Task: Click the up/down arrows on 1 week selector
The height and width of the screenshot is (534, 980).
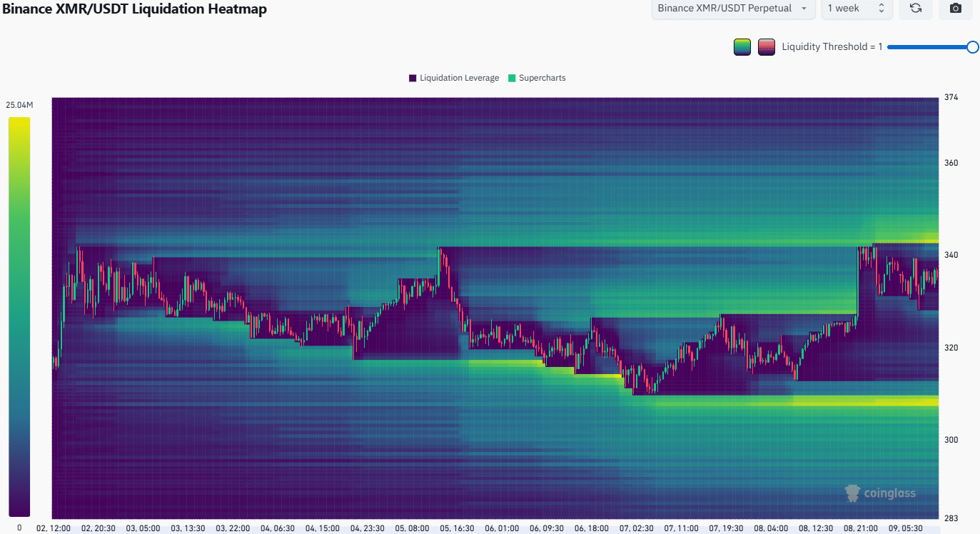Action: (x=882, y=9)
